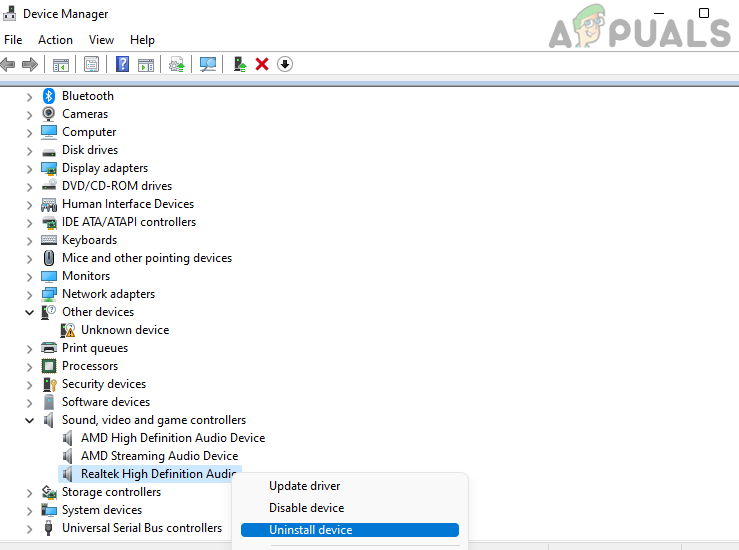Select AMD Streaming Audio Device
The height and width of the screenshot is (550, 739).
point(159,456)
